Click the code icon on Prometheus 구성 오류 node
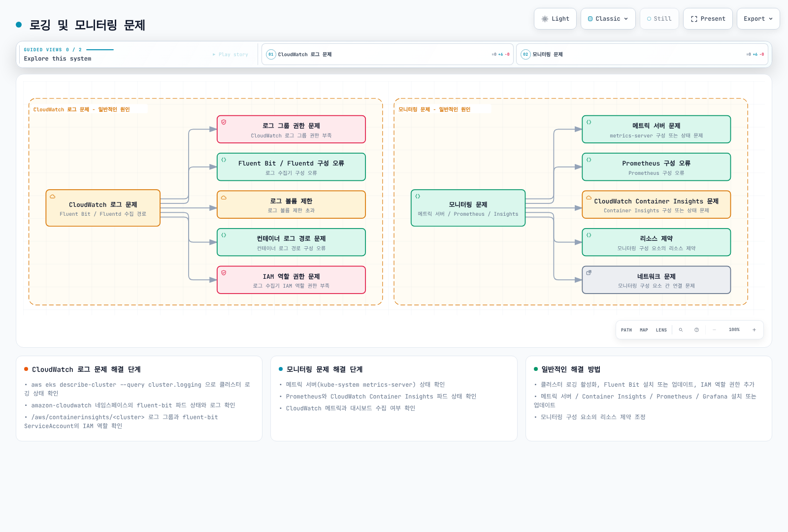Viewport: 788px width, 532px height. point(589,160)
